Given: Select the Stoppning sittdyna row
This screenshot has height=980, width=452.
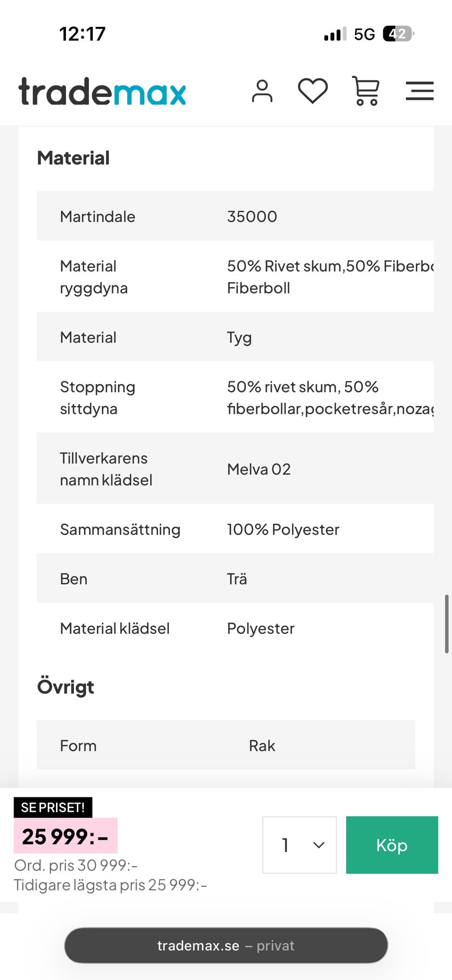Looking at the screenshot, I should point(235,397).
